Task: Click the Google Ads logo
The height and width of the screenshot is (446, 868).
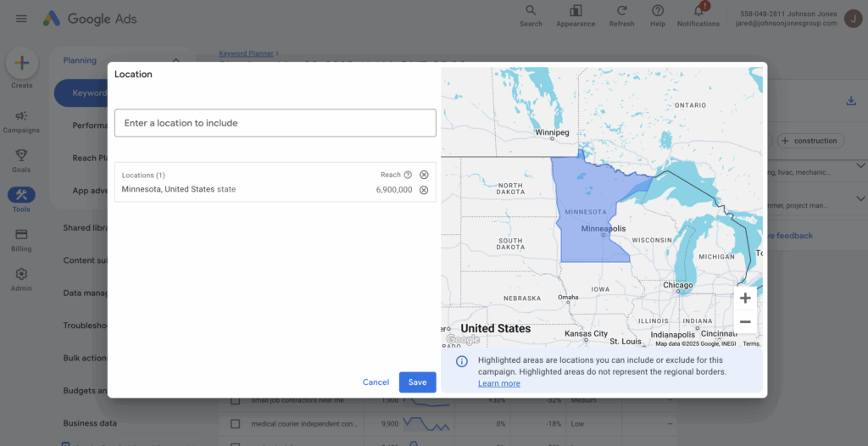Action: 90,19
